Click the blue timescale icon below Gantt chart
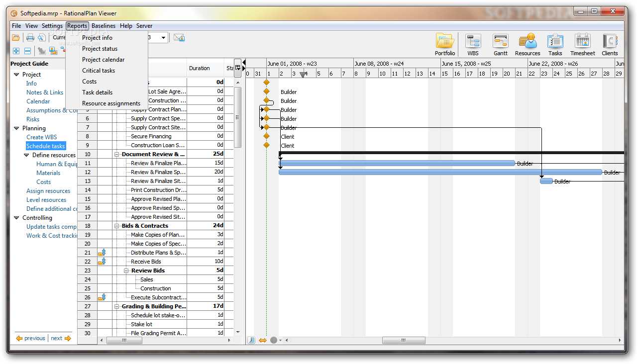This screenshot has height=364, width=638. pyautogui.click(x=251, y=340)
